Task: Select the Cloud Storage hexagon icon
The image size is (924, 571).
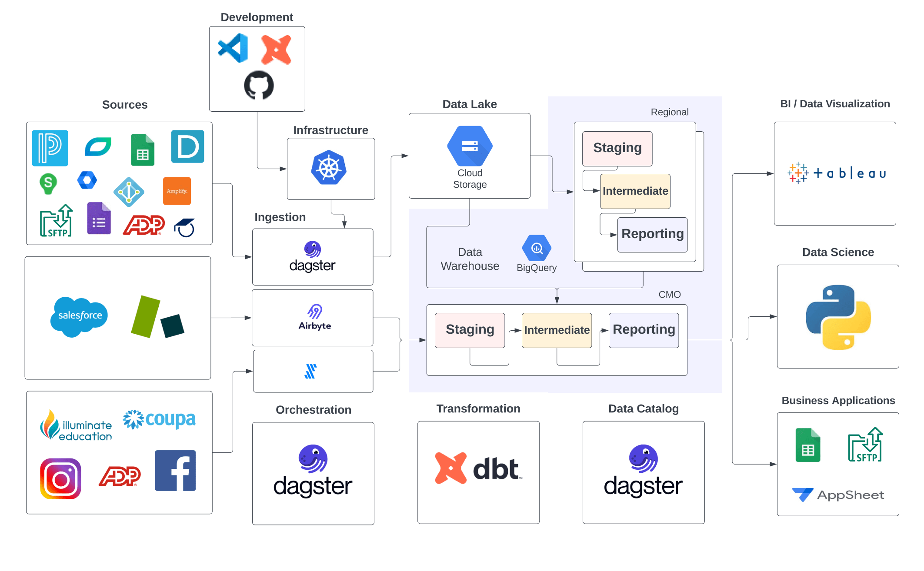Action: (470, 146)
